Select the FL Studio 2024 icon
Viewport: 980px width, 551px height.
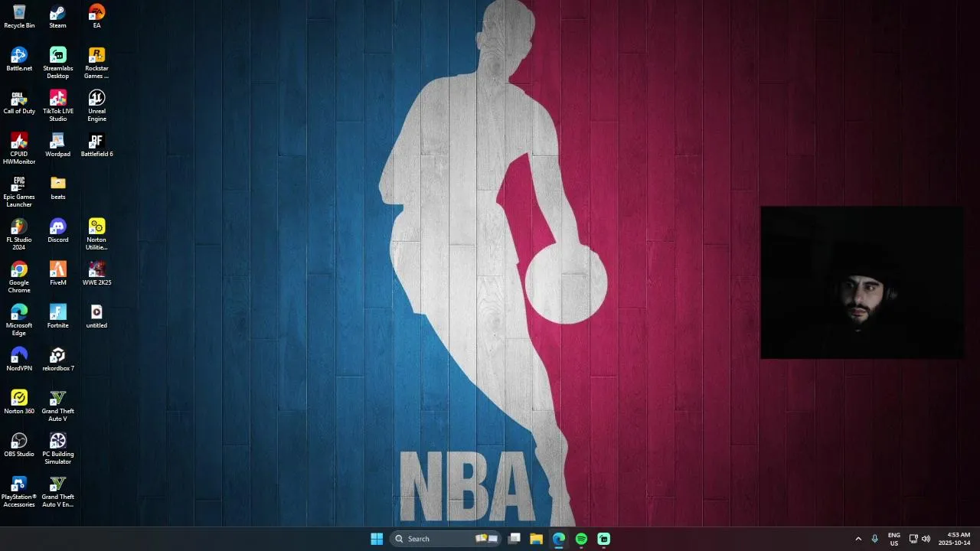coord(19,235)
